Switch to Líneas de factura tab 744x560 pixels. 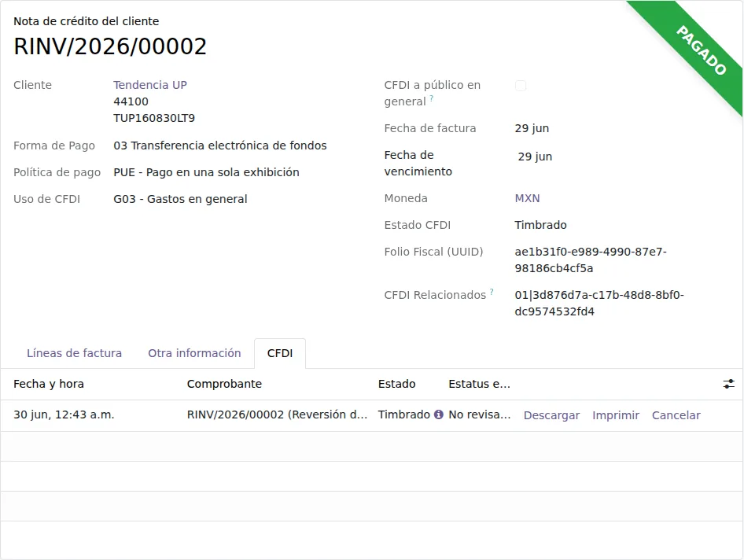(74, 353)
